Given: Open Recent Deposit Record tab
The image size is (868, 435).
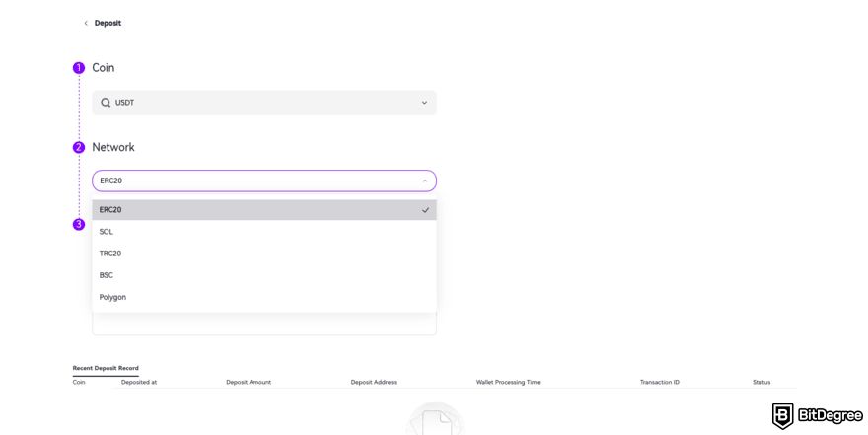Looking at the screenshot, I should coord(106,368).
